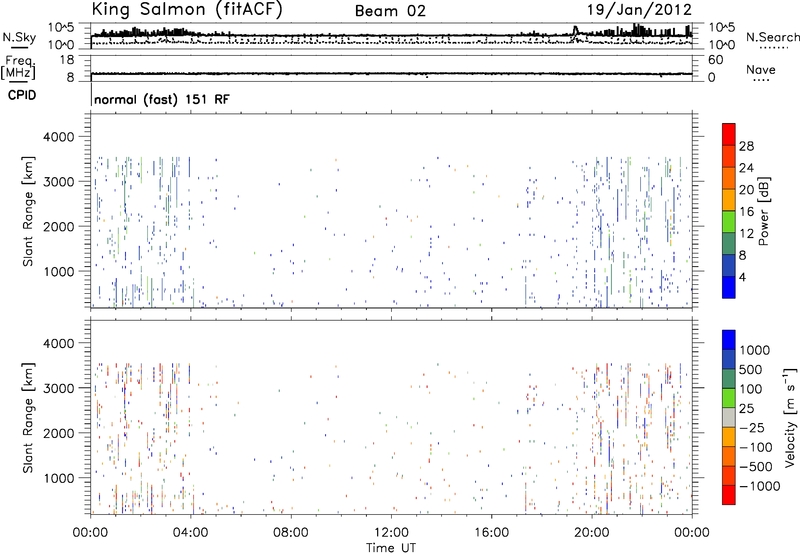Viewport: 800px width, 554px height.
Task: Click the CPID label
Action: tap(22, 95)
